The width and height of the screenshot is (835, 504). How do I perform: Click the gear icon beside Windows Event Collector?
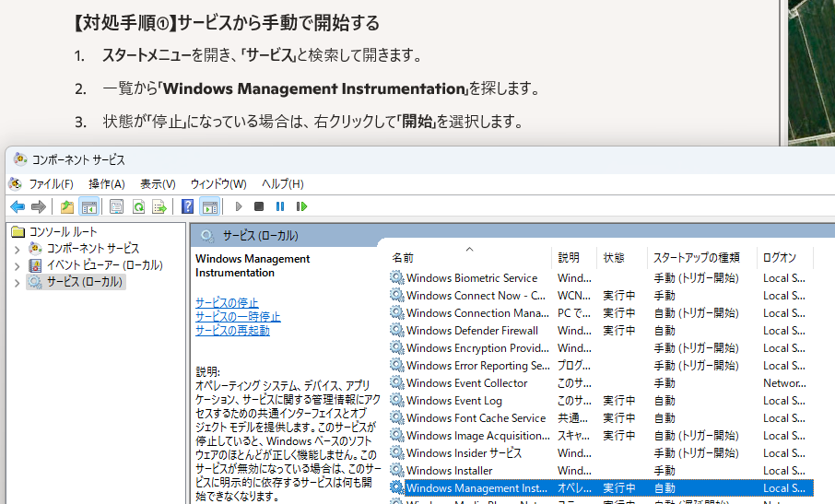pyautogui.click(x=396, y=382)
